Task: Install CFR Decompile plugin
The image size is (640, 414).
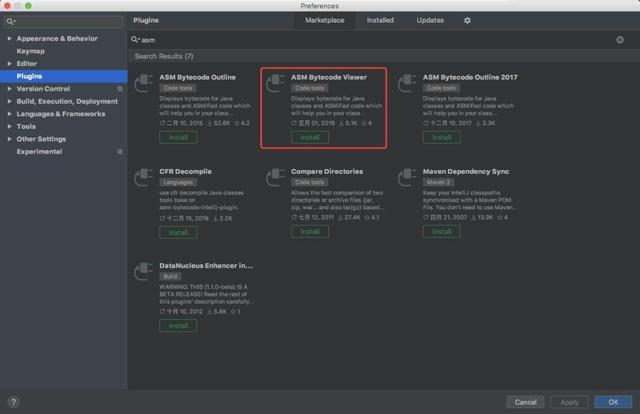Action: point(178,232)
